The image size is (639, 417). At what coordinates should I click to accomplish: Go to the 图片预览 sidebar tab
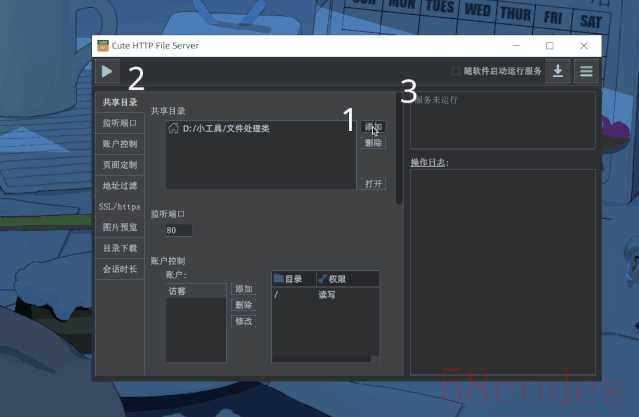pos(120,227)
